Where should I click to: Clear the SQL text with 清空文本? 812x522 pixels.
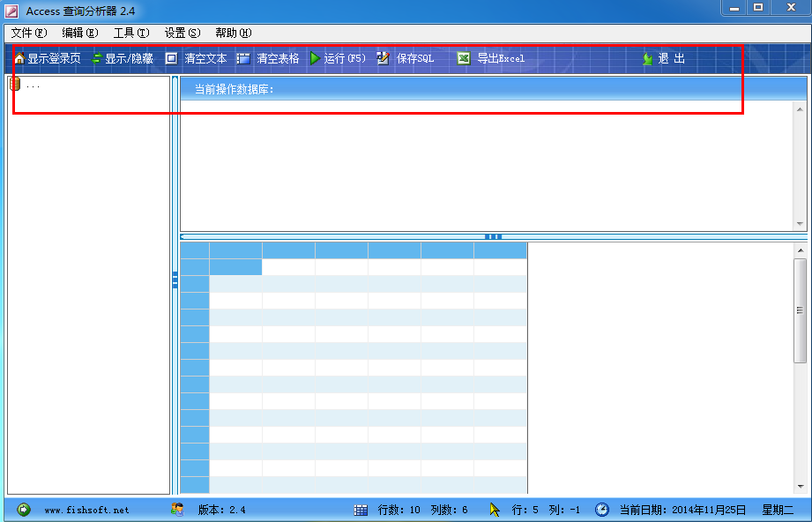pyautogui.click(x=205, y=58)
